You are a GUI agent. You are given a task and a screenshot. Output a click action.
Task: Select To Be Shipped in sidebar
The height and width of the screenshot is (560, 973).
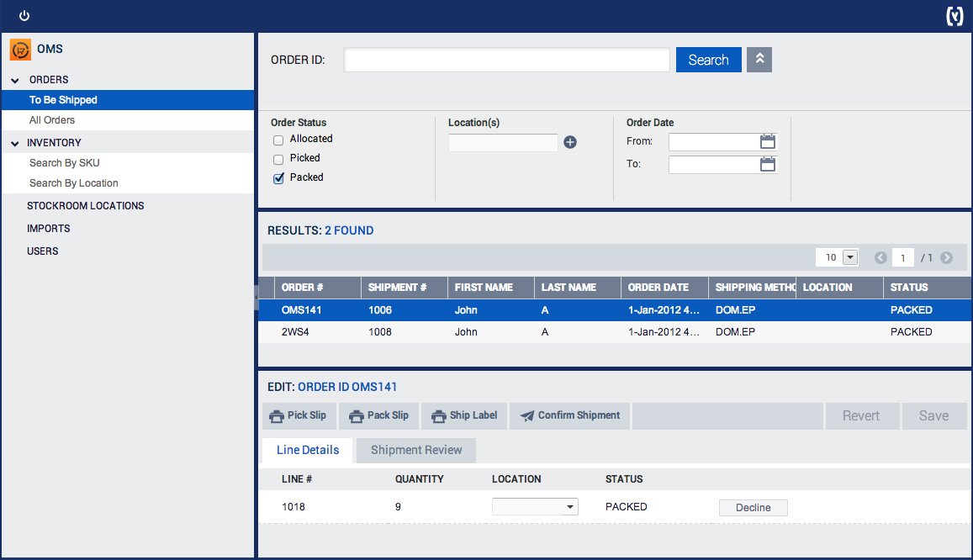click(x=128, y=100)
